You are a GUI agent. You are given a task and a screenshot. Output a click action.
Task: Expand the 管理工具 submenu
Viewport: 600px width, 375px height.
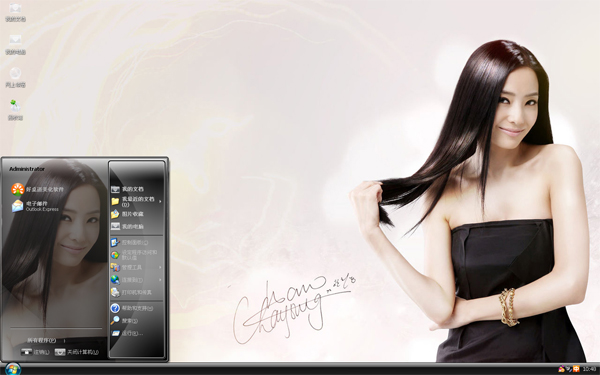[136, 267]
